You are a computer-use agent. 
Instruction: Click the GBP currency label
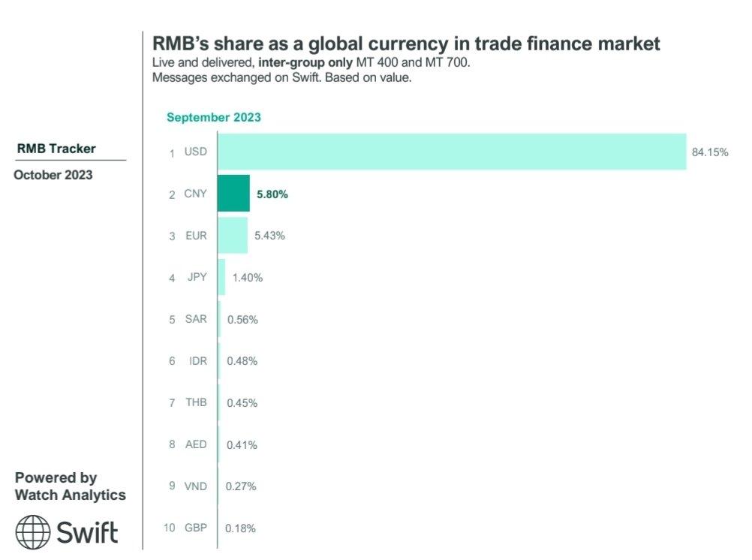click(x=195, y=528)
